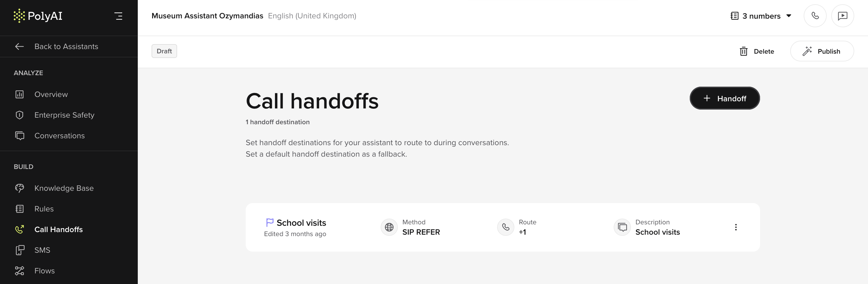
Task: Open Knowledge Base page
Action: tap(64, 188)
